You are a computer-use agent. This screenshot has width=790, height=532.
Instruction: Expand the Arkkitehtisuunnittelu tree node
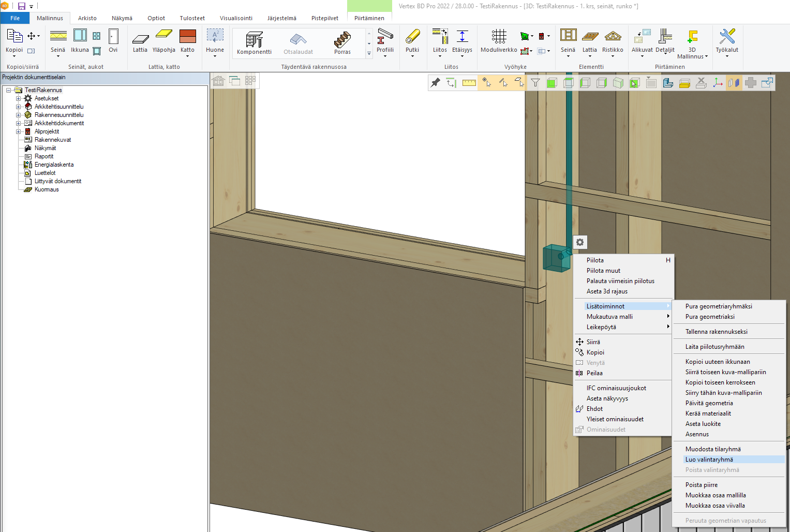pos(19,107)
